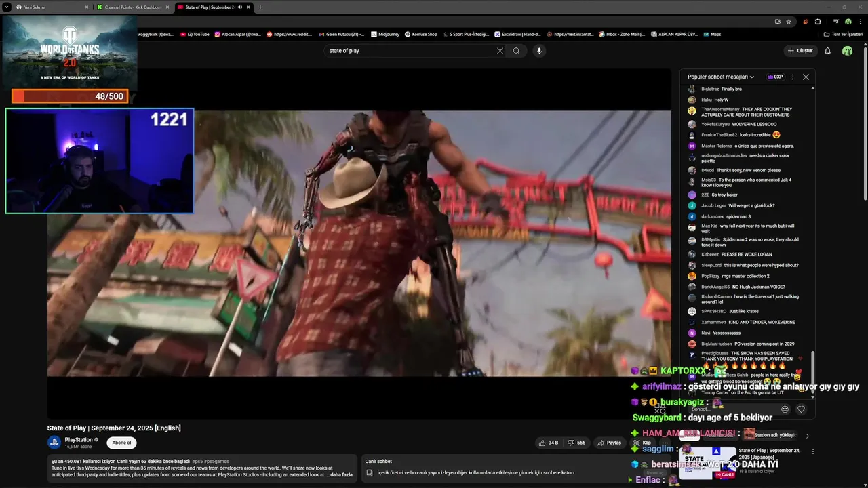The width and height of the screenshot is (868, 488).
Task: Like the video showing 34 B
Action: coord(549,443)
